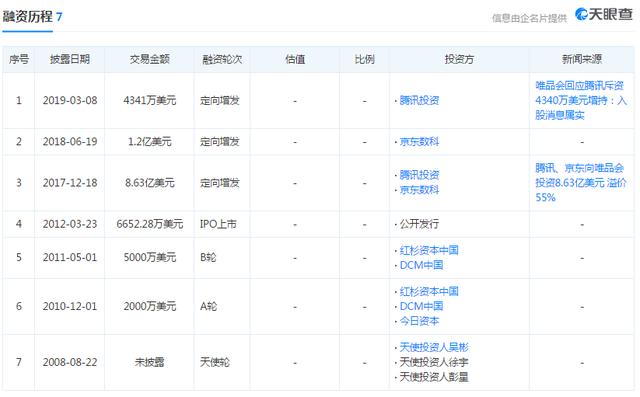Select amount cell 8.63亿美元
This screenshot has height=397, width=640.
tap(150, 183)
